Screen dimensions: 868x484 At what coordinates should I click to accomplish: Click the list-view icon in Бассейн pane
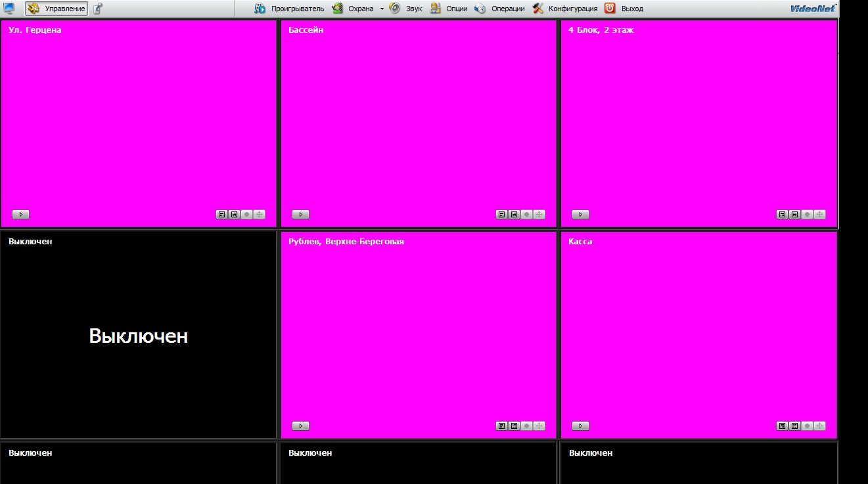pos(514,214)
